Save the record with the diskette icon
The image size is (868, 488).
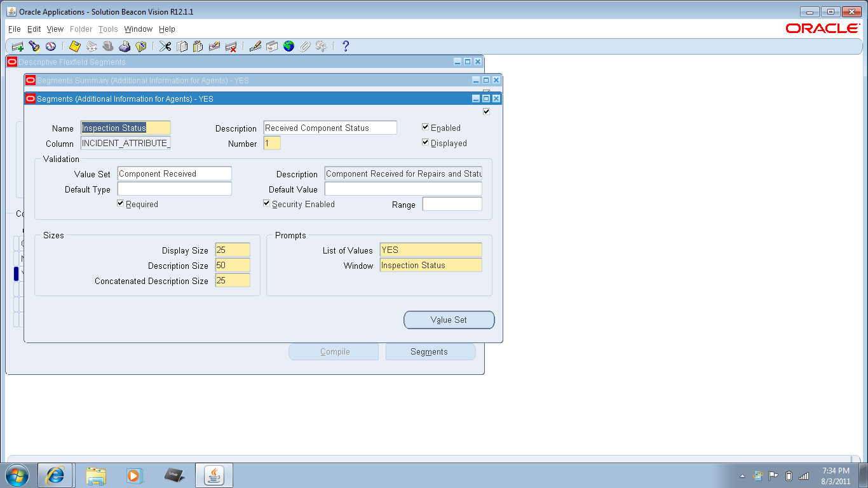coord(75,46)
